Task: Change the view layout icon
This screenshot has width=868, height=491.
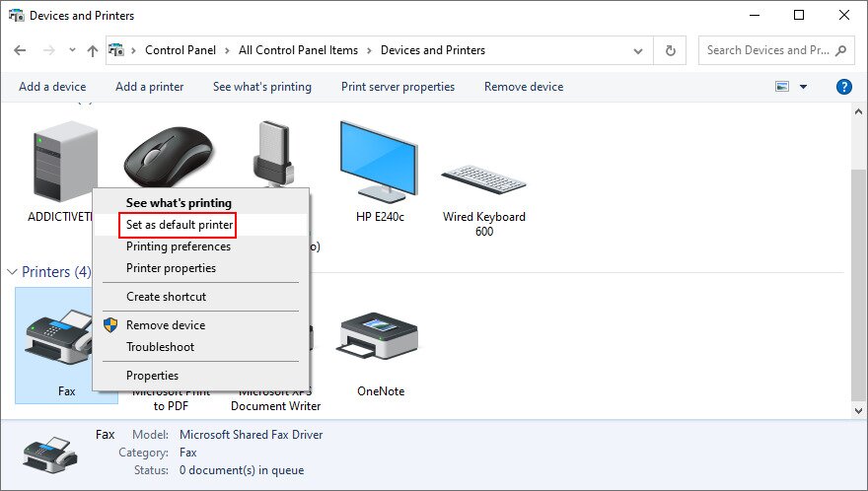Action: point(782,87)
